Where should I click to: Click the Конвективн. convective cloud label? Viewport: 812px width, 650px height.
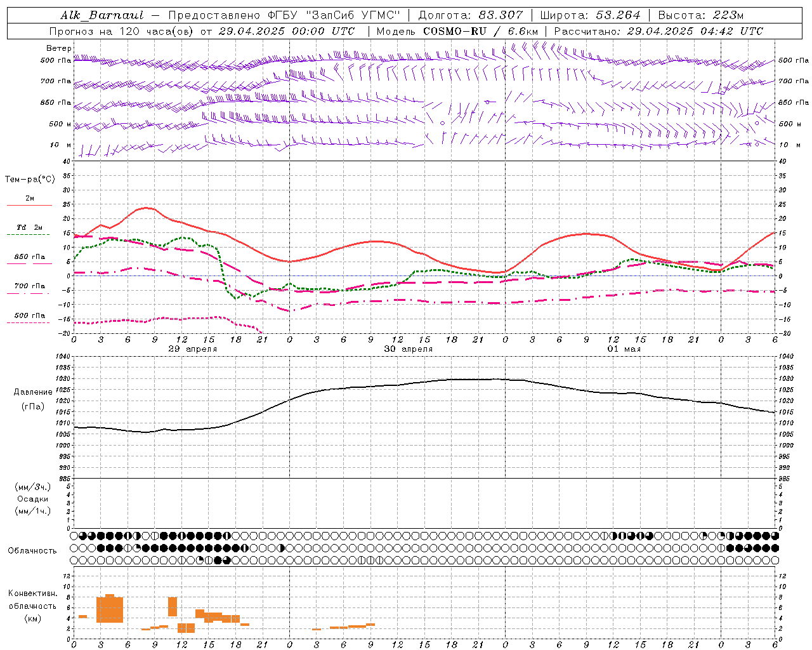[x=33, y=594]
